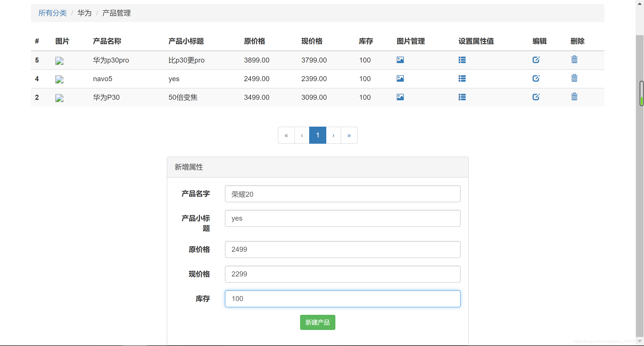Edit the 华为p30pro product
The height and width of the screenshot is (346, 644).
tap(536, 60)
